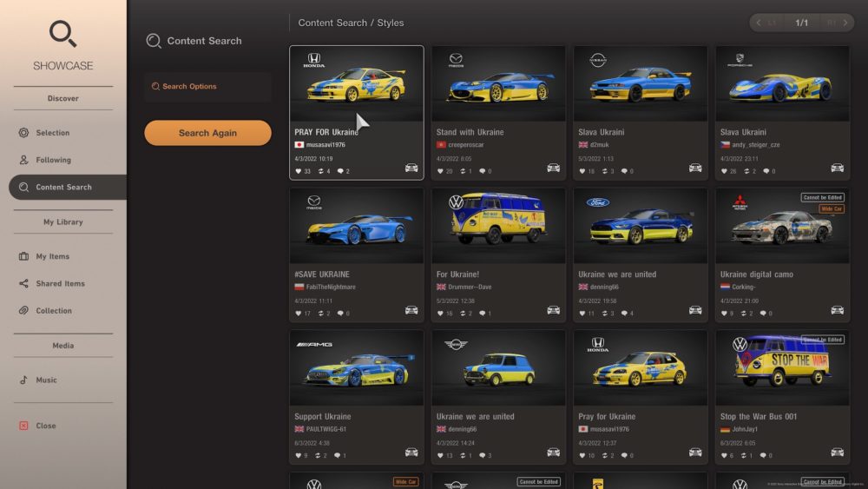Click username JohnJay1

click(745, 429)
